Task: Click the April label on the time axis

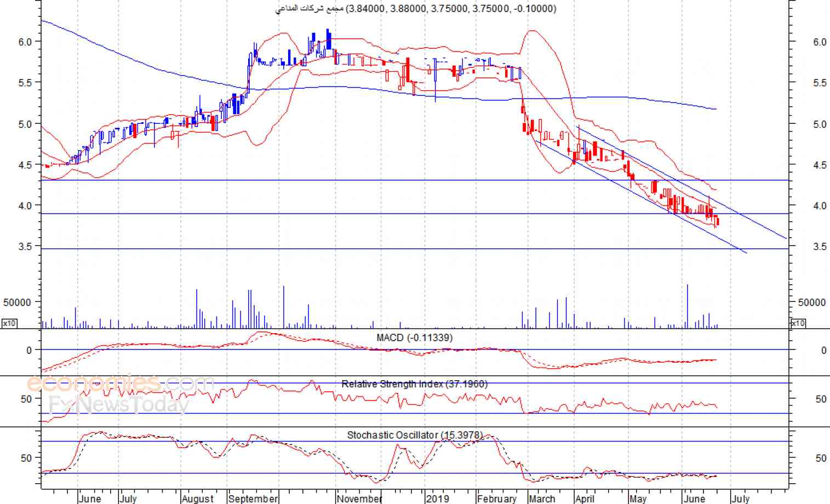Action: pos(585,499)
